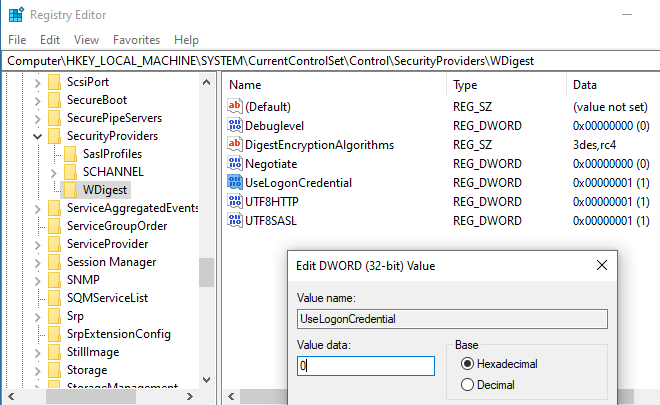The height and width of the screenshot is (405, 660).
Task: Click the DigestEncryptionAlgorithms string value icon
Action: (x=236, y=144)
